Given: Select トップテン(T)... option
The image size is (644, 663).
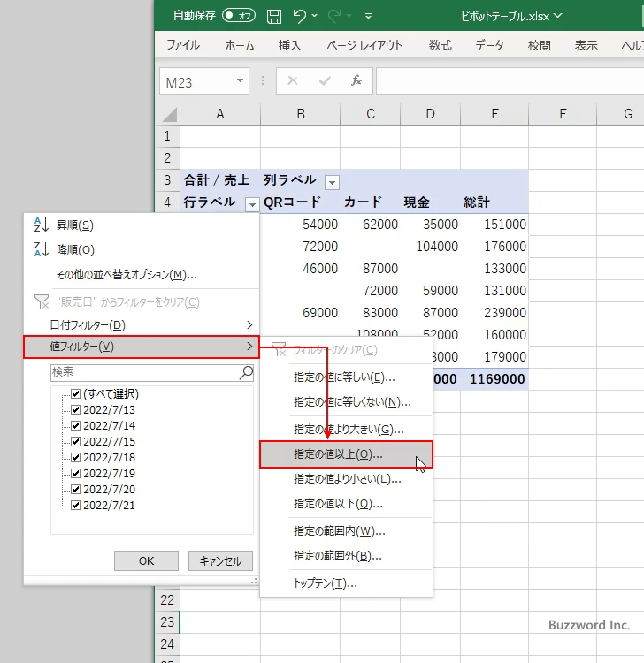Looking at the screenshot, I should 346,583.
